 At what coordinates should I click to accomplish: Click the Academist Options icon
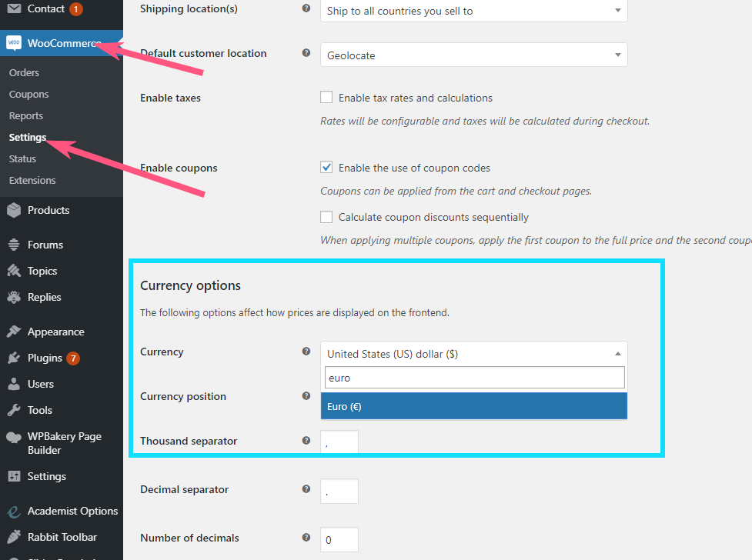(14, 511)
